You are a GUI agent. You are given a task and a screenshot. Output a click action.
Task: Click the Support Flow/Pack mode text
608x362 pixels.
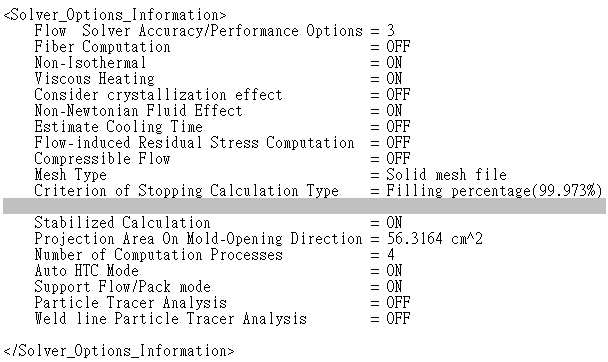click(x=123, y=287)
